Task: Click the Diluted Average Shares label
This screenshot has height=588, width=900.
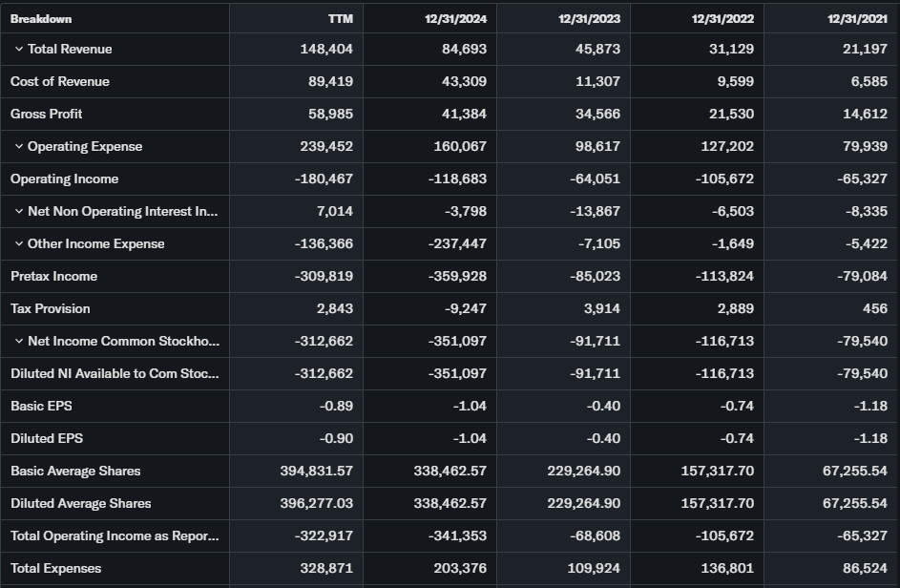Action: [x=81, y=503]
